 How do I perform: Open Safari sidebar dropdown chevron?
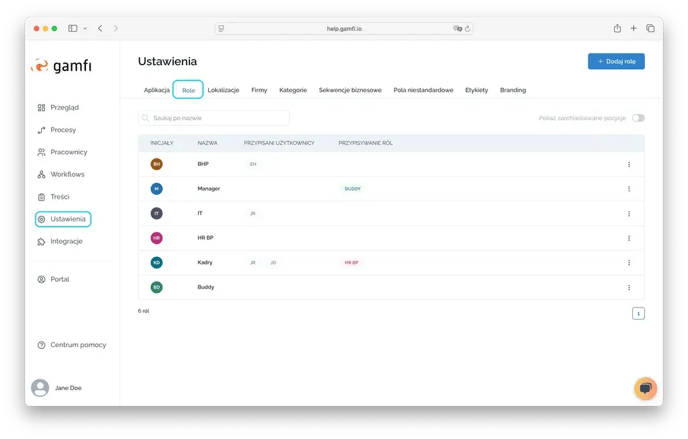(85, 29)
